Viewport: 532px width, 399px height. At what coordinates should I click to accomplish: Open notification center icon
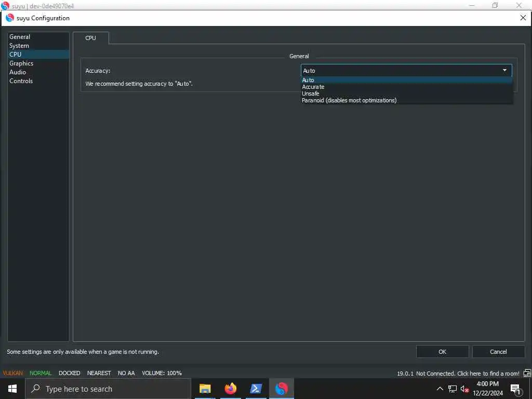515,389
